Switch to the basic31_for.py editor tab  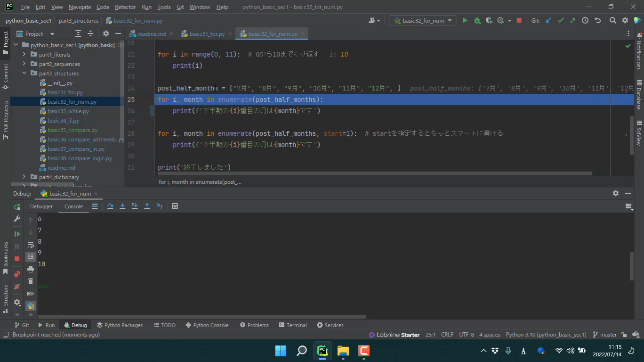[207, 34]
